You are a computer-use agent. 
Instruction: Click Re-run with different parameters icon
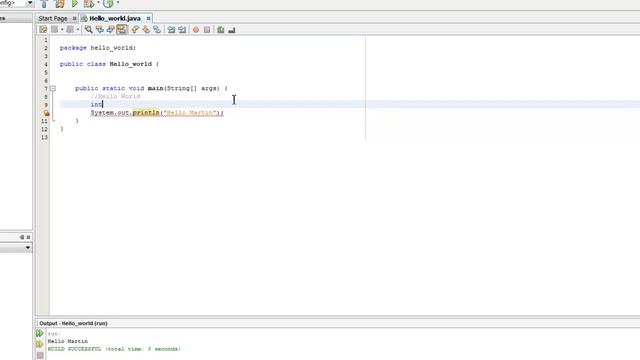point(40,344)
